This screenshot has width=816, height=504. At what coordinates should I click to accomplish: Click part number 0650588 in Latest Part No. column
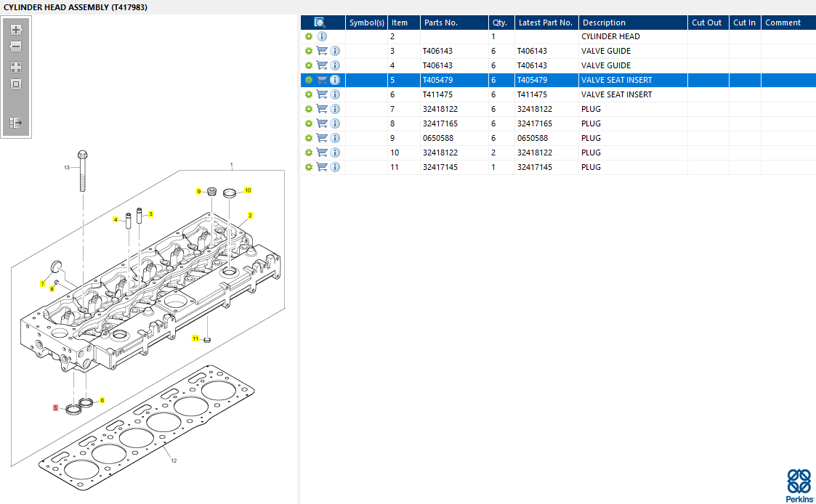coord(533,139)
